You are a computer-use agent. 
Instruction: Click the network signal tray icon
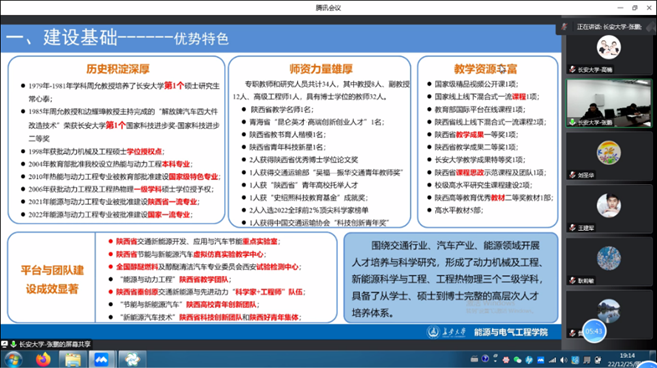pos(553,360)
